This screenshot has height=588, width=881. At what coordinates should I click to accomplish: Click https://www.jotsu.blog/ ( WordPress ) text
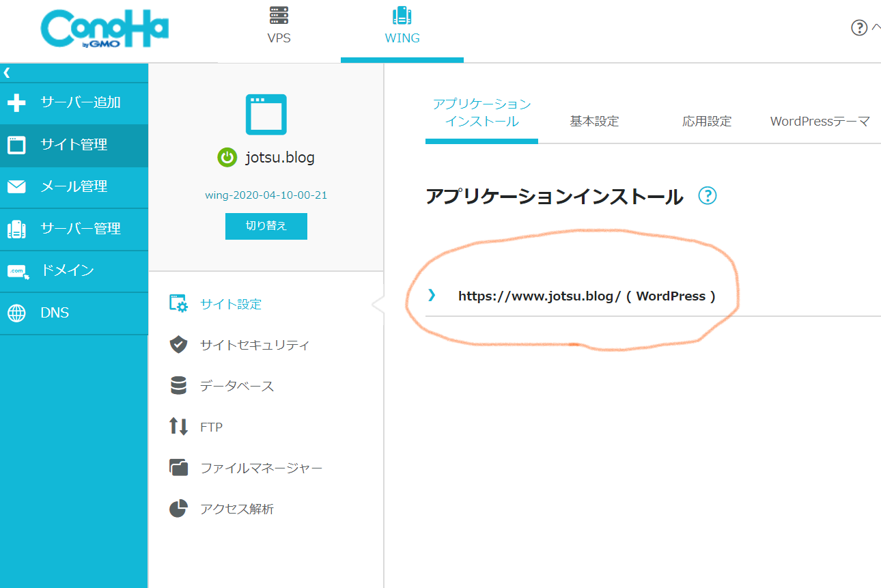587,296
